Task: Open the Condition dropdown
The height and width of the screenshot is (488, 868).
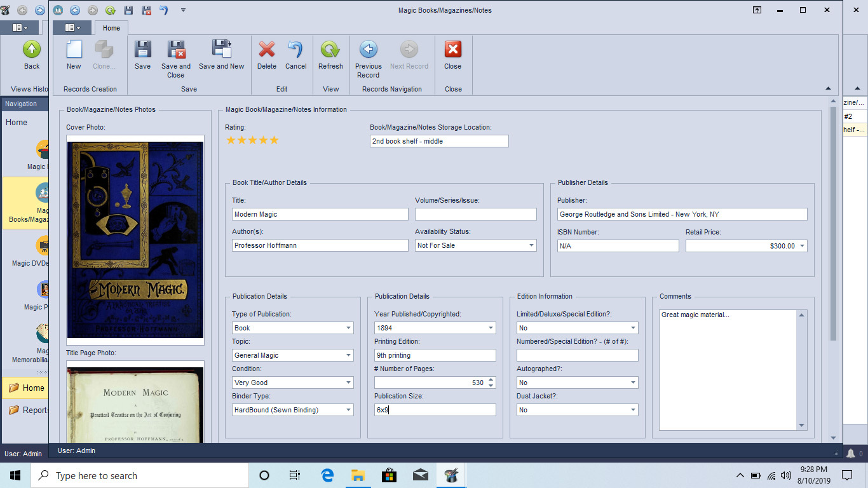Action: click(x=348, y=383)
